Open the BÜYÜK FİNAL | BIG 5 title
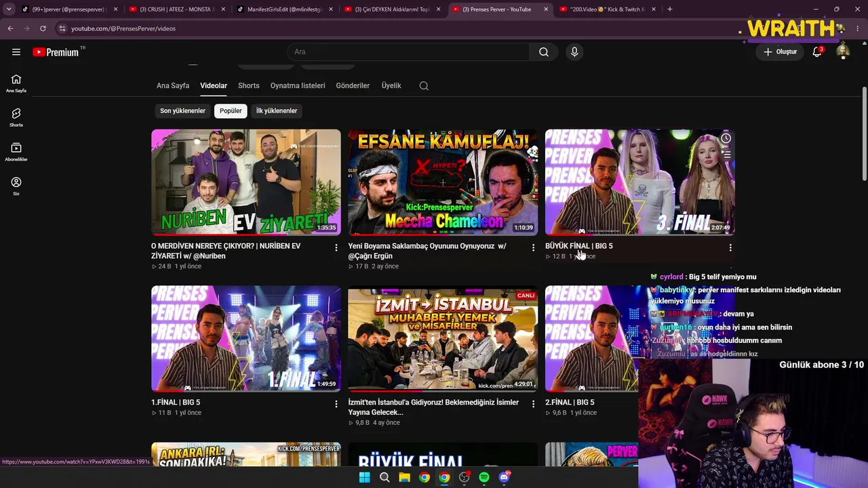868x488 pixels. click(x=578, y=246)
